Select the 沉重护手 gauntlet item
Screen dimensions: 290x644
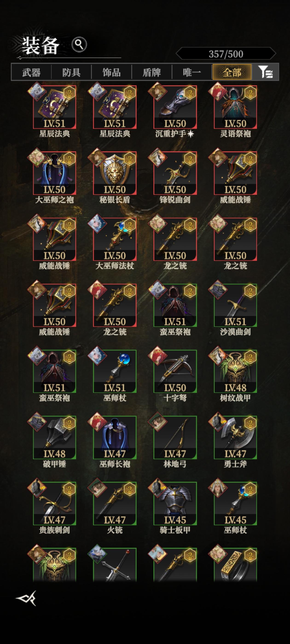175,107
